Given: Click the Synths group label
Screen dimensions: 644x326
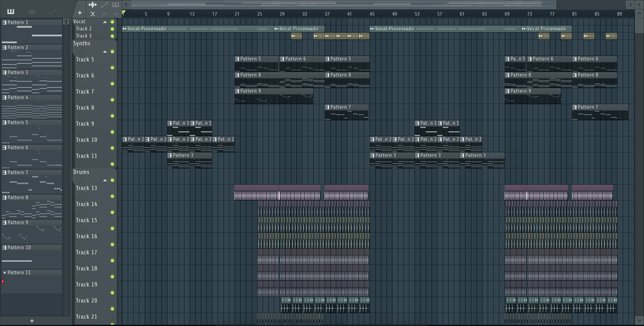Looking at the screenshot, I should [x=82, y=44].
